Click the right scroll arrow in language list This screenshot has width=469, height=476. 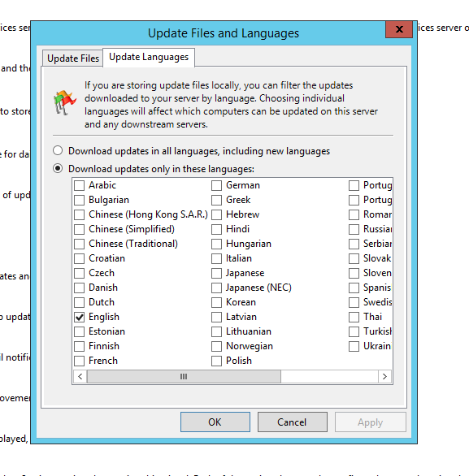384,376
